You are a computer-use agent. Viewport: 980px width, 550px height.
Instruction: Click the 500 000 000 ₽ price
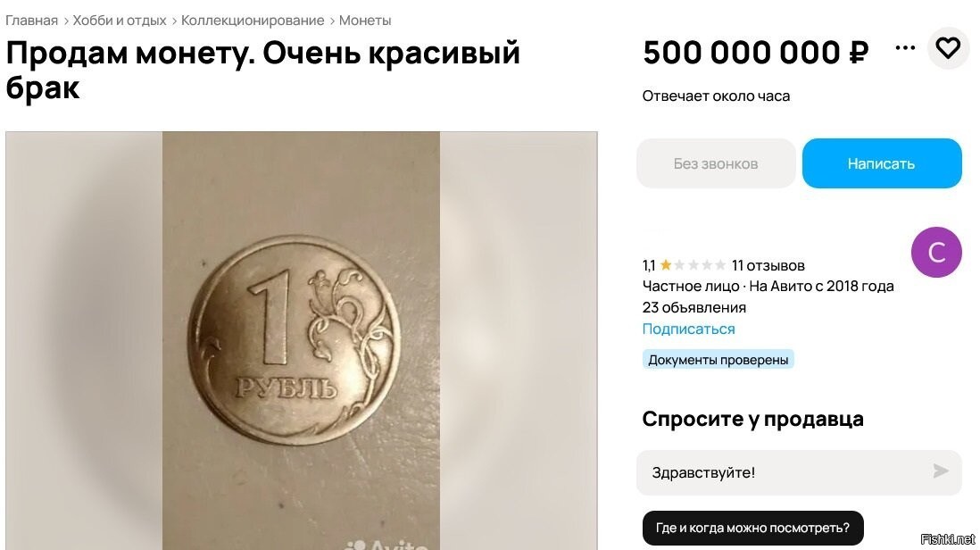[x=756, y=53]
